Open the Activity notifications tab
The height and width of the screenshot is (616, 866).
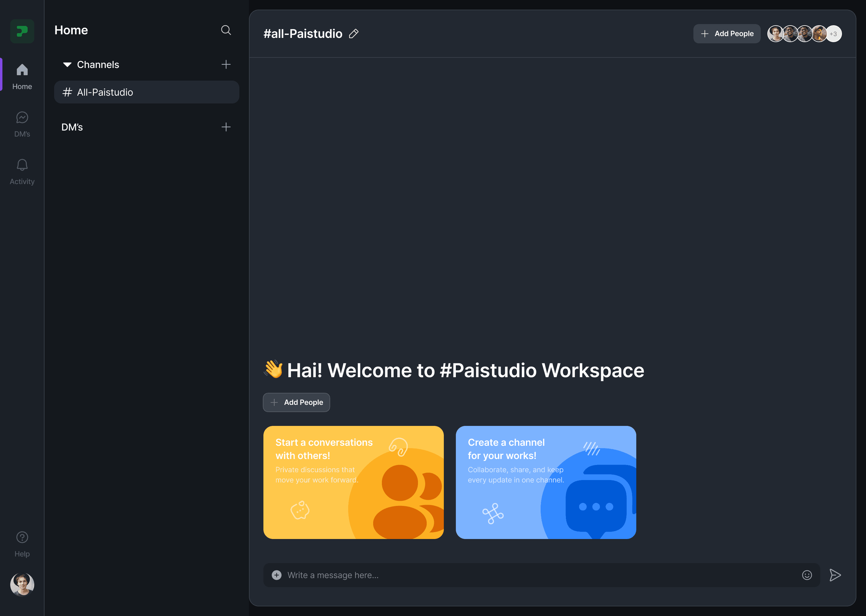click(22, 172)
